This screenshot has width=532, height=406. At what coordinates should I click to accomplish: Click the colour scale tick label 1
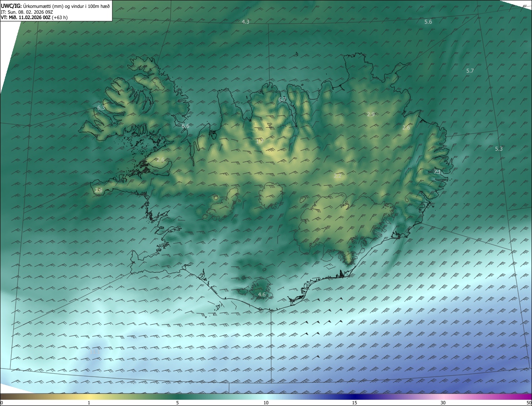tap(89, 403)
